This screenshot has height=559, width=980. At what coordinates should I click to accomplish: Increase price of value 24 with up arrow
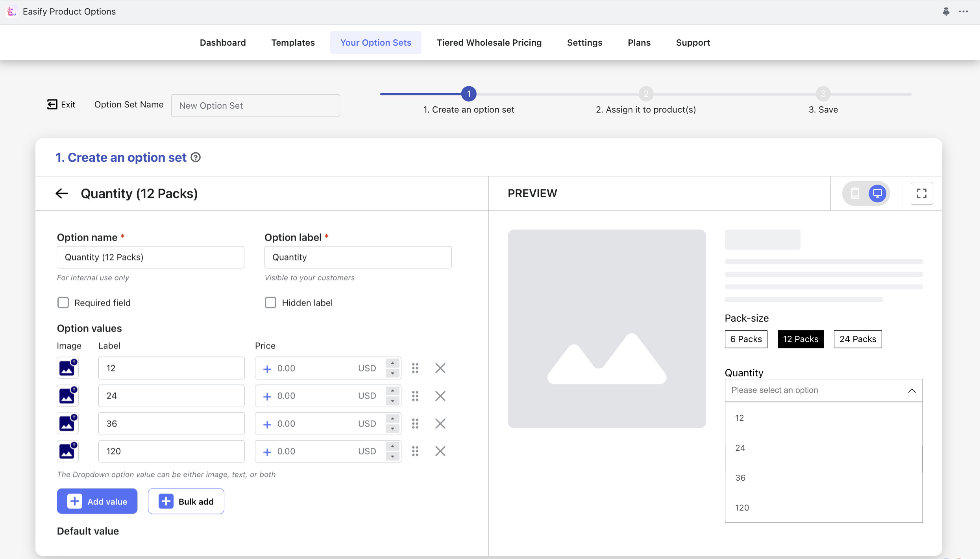pos(392,391)
